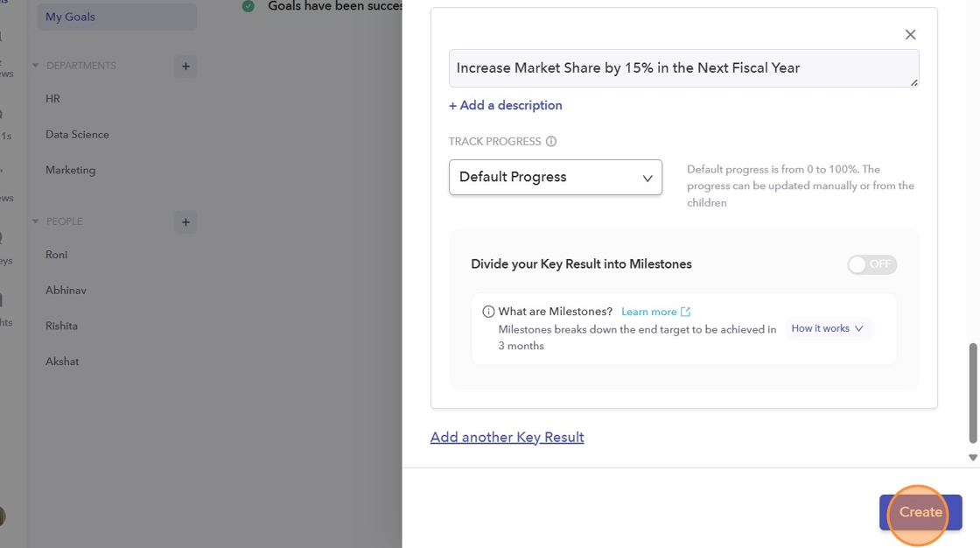Close the Key Result card with X
This screenshot has height=548, width=980.
tap(910, 35)
